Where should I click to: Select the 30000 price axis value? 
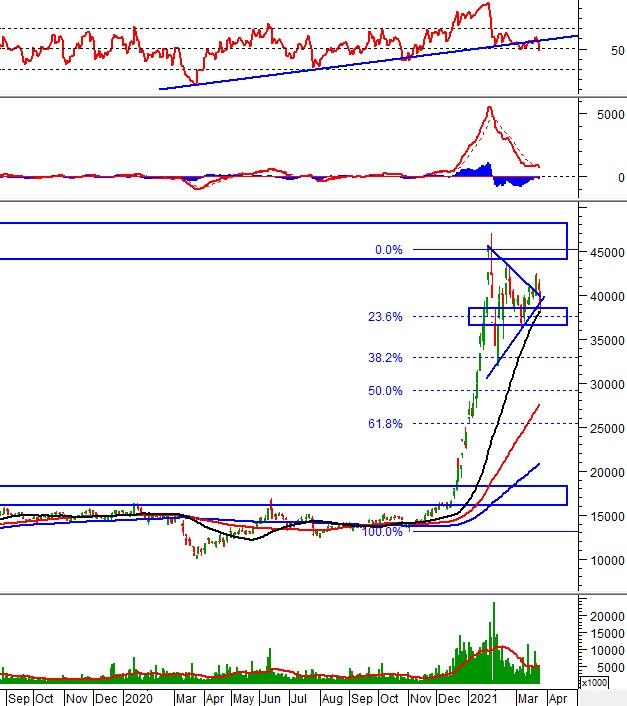[607, 385]
